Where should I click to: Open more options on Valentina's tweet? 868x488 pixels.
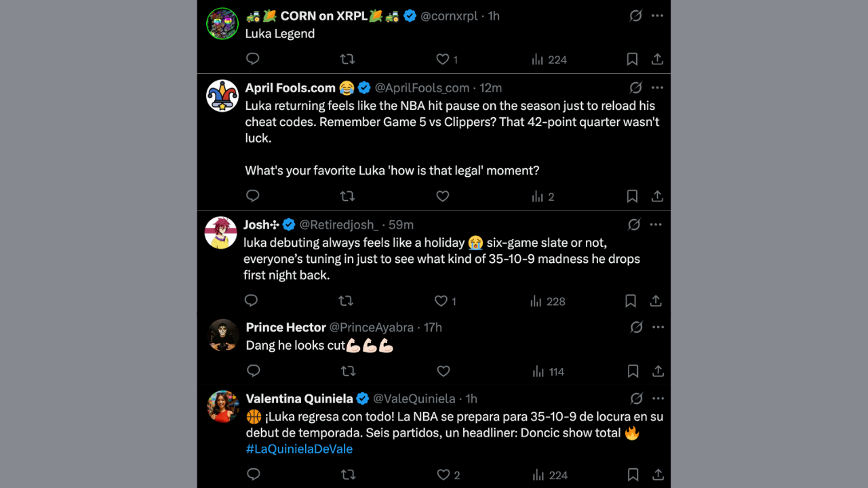click(x=656, y=399)
